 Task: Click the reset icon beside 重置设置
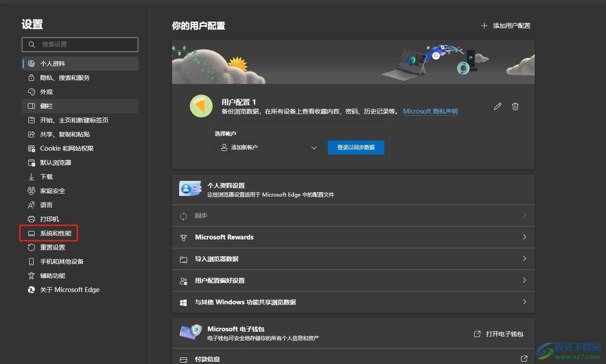31,247
